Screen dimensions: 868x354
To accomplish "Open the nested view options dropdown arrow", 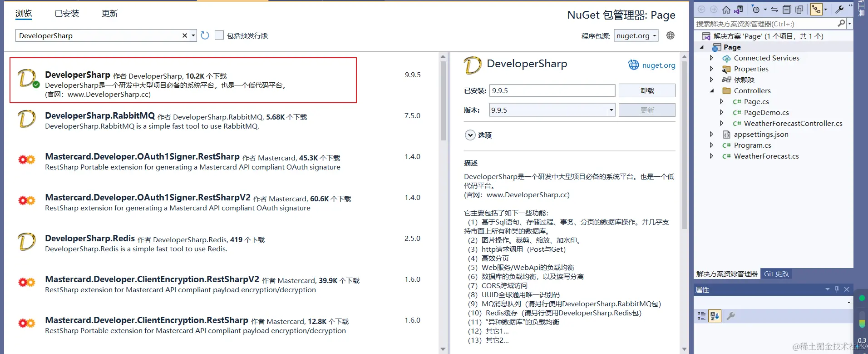I will (825, 10).
